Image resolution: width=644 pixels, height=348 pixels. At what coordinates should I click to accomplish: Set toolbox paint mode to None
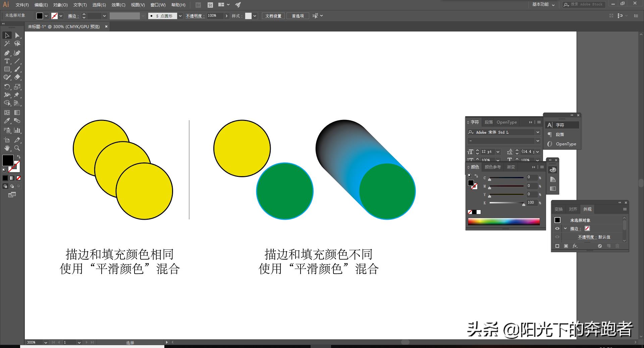(19, 178)
